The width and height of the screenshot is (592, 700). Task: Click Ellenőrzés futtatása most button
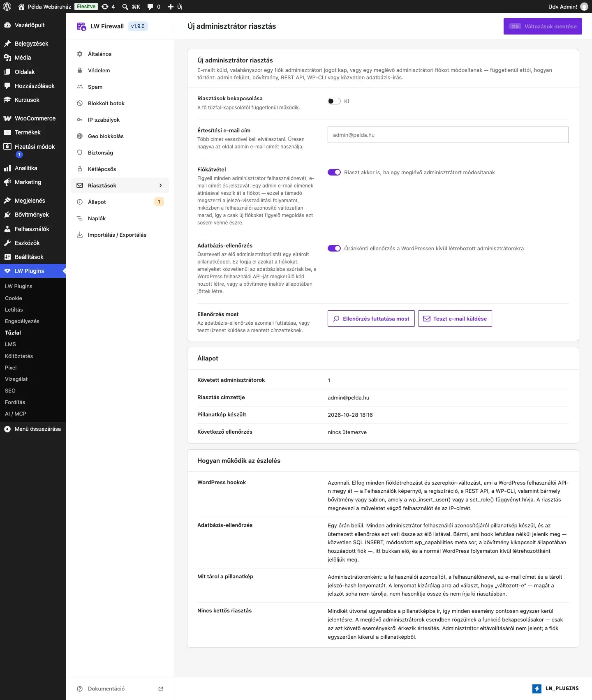click(x=371, y=319)
